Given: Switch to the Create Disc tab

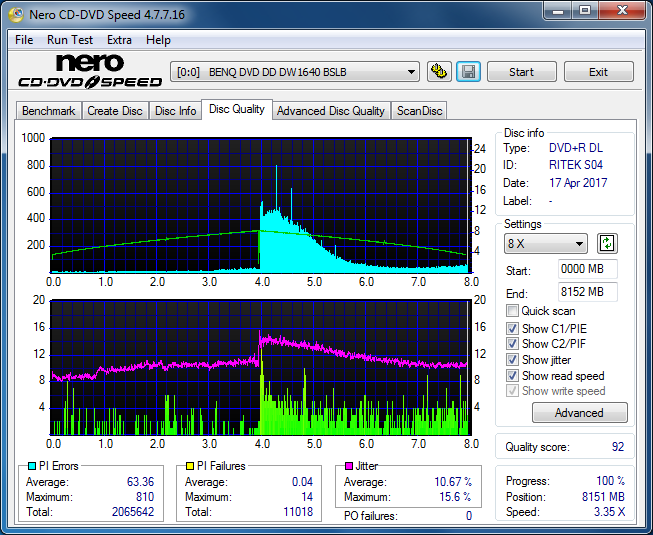Looking at the screenshot, I should pos(115,111).
